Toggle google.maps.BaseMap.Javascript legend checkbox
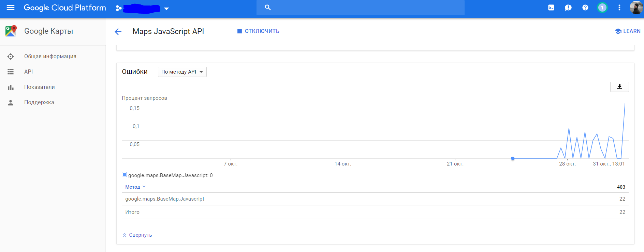The width and height of the screenshot is (644, 252). coord(125,175)
